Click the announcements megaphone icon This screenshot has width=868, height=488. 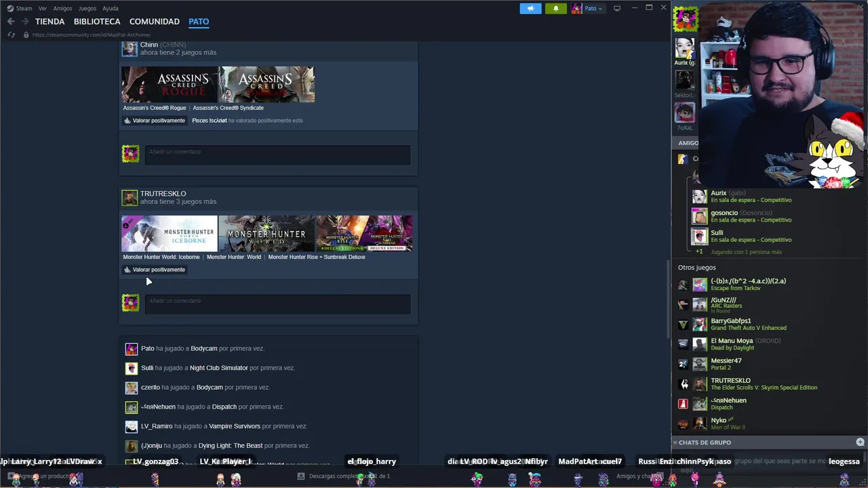pos(530,8)
